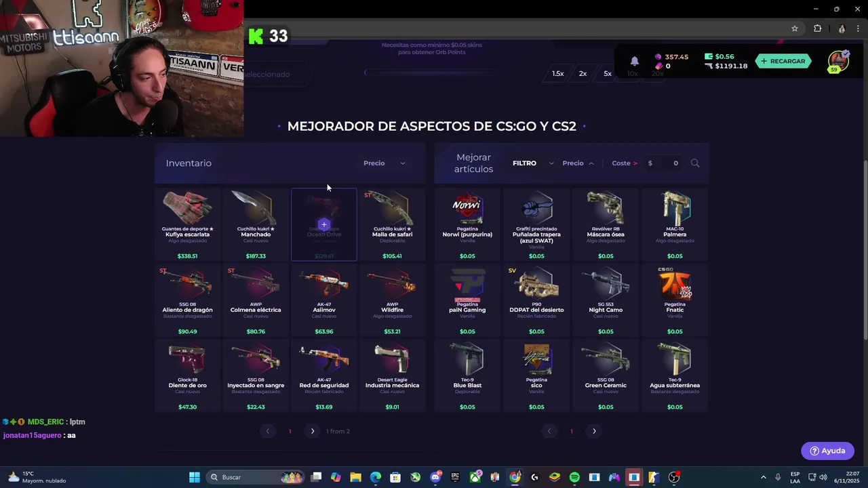Select Cuchillo kukri Manchado $187.33
Image resolution: width=868 pixels, height=488 pixels.
click(256, 224)
